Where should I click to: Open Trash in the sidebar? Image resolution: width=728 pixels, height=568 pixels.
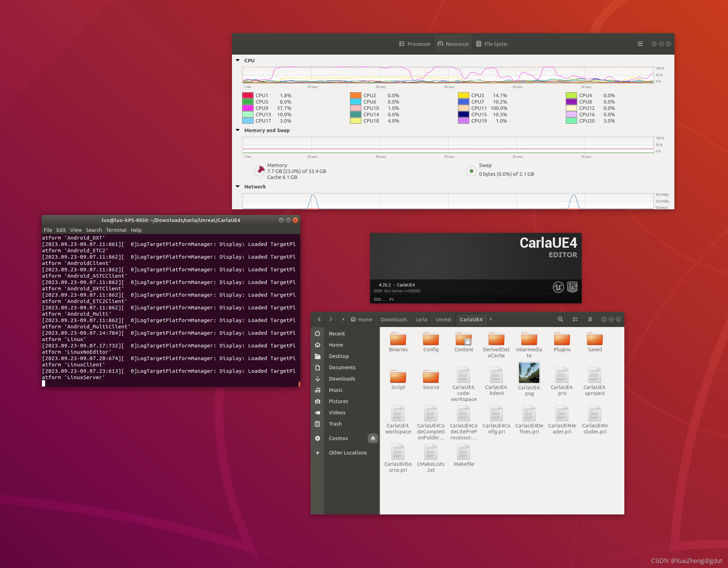pos(345,424)
